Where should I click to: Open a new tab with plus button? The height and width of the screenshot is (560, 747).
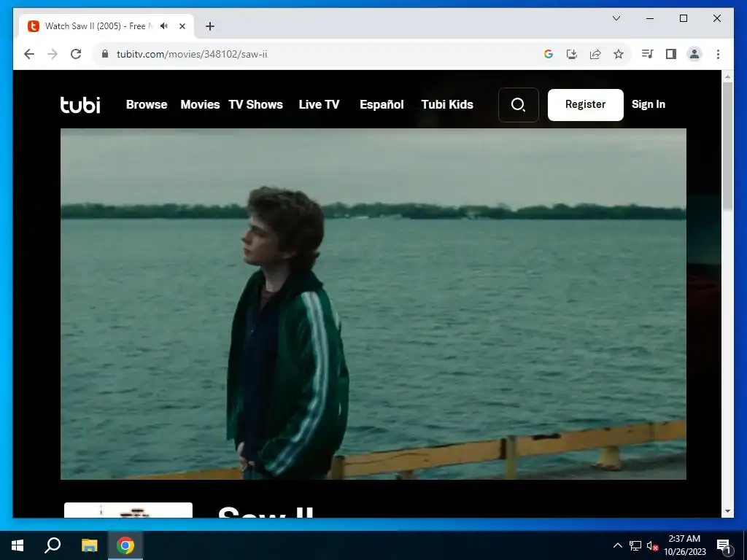point(210,26)
